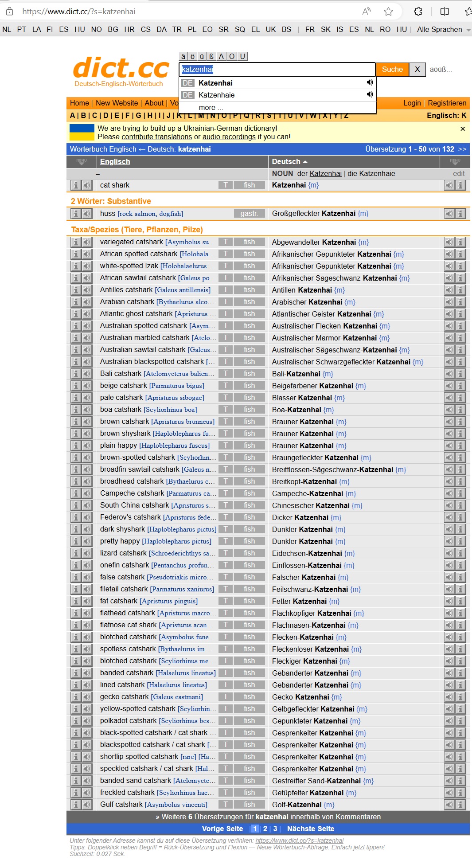Follow the 'contribute translations' link
The height and width of the screenshot is (868, 472).
point(156,137)
